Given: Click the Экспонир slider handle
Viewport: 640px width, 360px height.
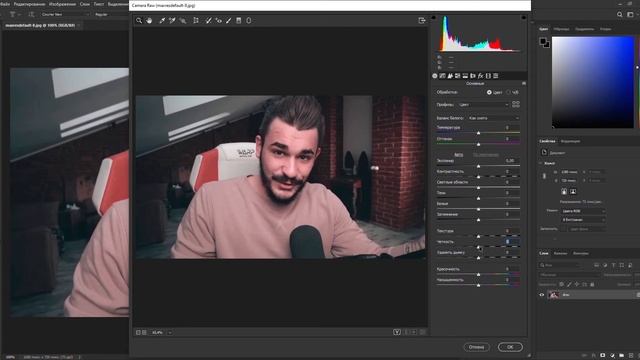Looking at the screenshot, I should (478, 166).
